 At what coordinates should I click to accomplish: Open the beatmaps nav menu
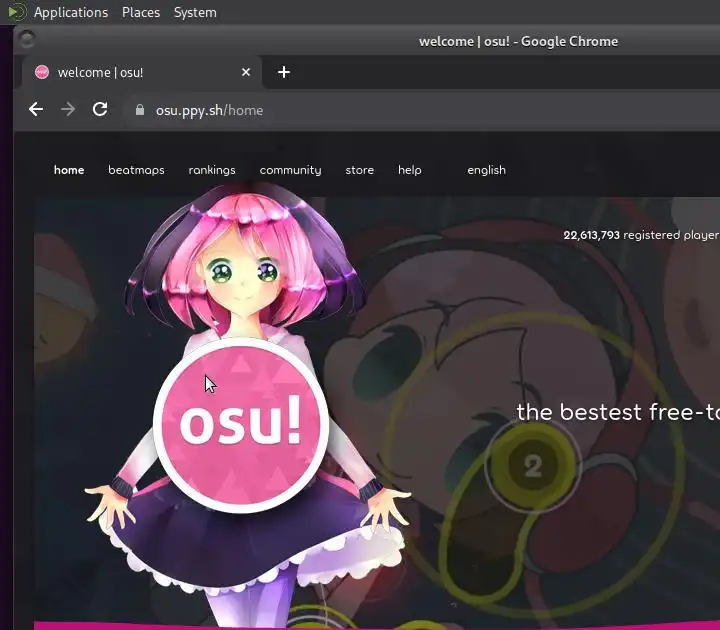136,170
